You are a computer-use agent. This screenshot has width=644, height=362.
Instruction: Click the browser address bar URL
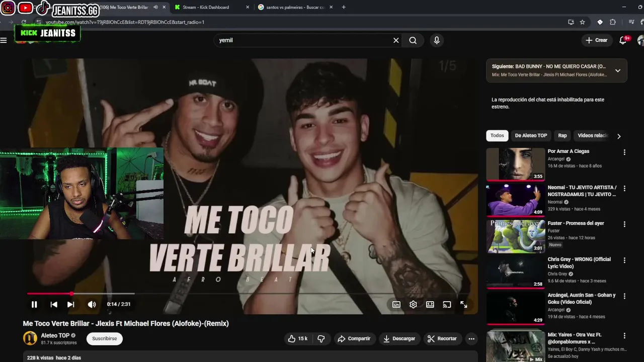[125, 22]
